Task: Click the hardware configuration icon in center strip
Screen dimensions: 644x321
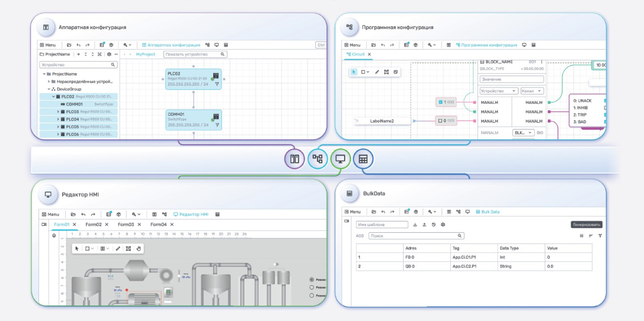Action: coord(294,159)
